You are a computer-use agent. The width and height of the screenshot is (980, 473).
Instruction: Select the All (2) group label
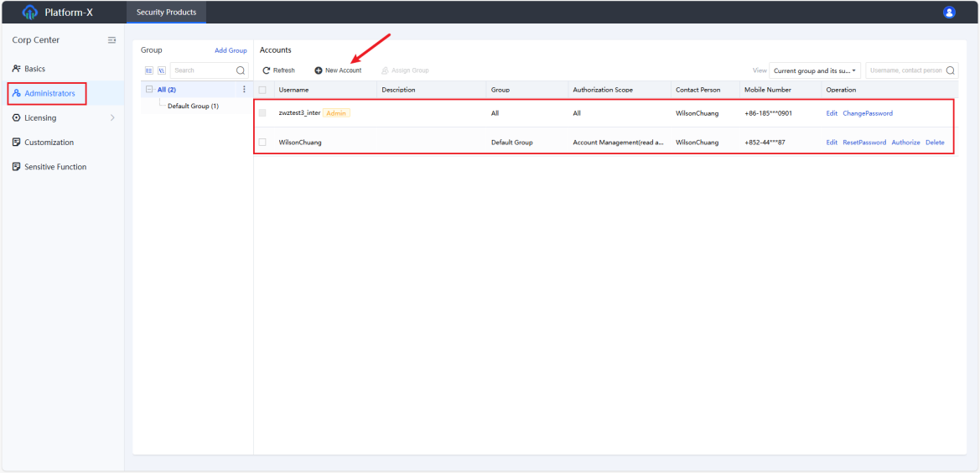[166, 90]
